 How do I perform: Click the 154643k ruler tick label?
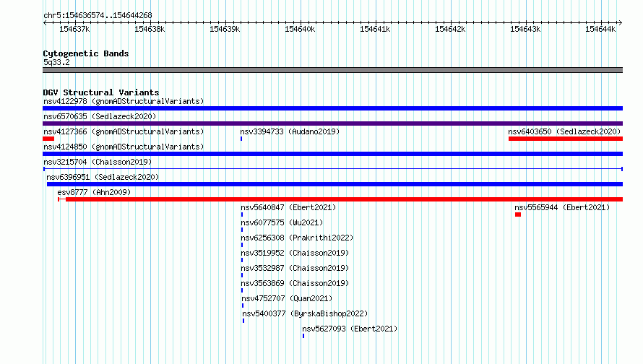525,30
